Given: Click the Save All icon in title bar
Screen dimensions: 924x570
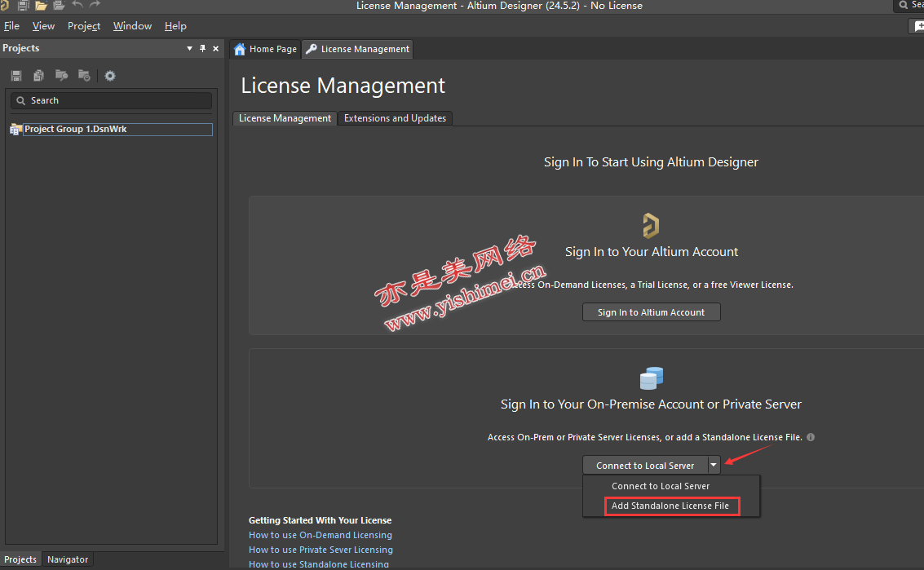Looking at the screenshot, I should coord(23,6).
